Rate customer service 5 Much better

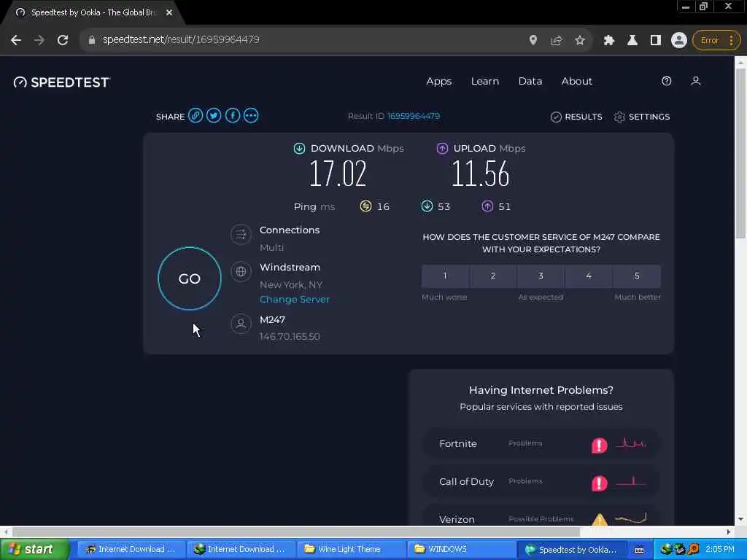[637, 276]
